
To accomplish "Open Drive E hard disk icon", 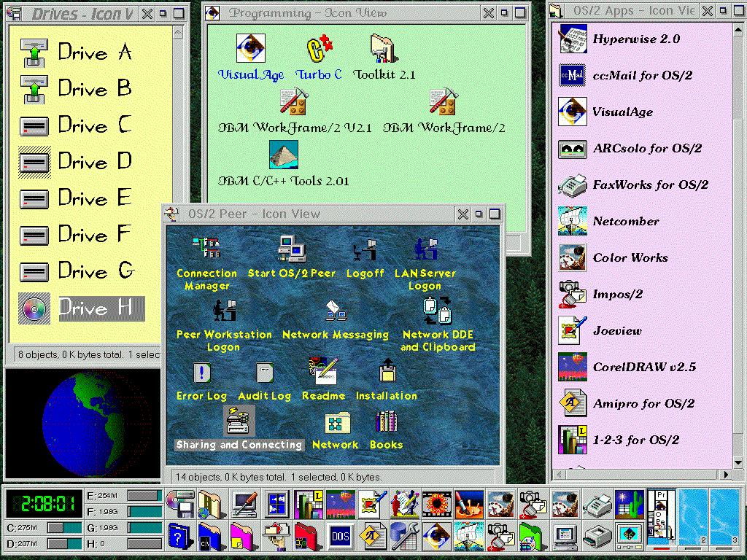I will [34, 198].
